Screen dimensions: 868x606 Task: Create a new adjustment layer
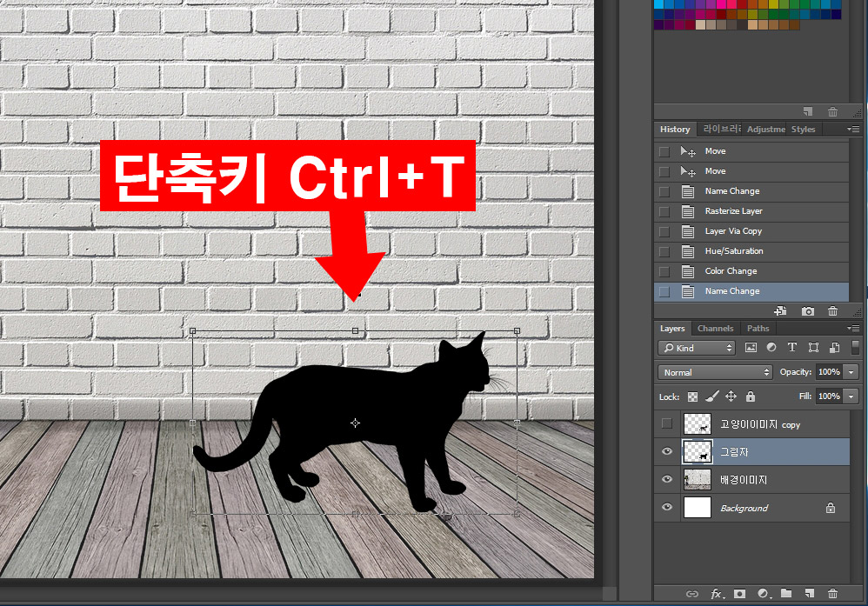(764, 594)
